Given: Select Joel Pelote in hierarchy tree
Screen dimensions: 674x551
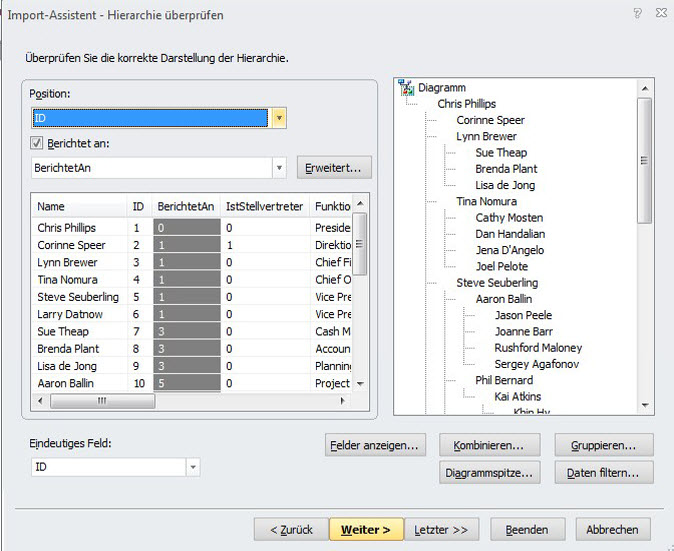Looking at the screenshot, I should 502,266.
